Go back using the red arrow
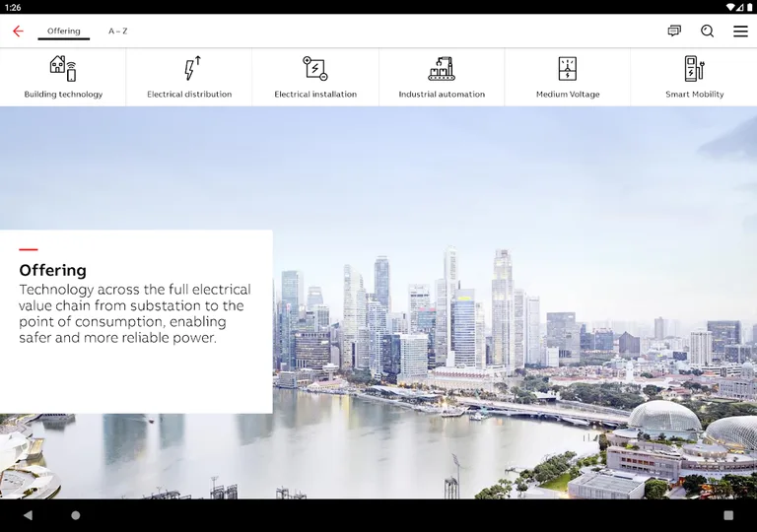Viewport: 757px width, 532px height. (18, 32)
